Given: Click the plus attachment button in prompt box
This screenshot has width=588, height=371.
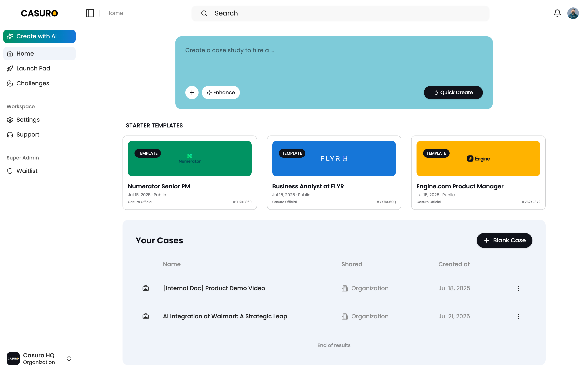Looking at the screenshot, I should coord(192,93).
